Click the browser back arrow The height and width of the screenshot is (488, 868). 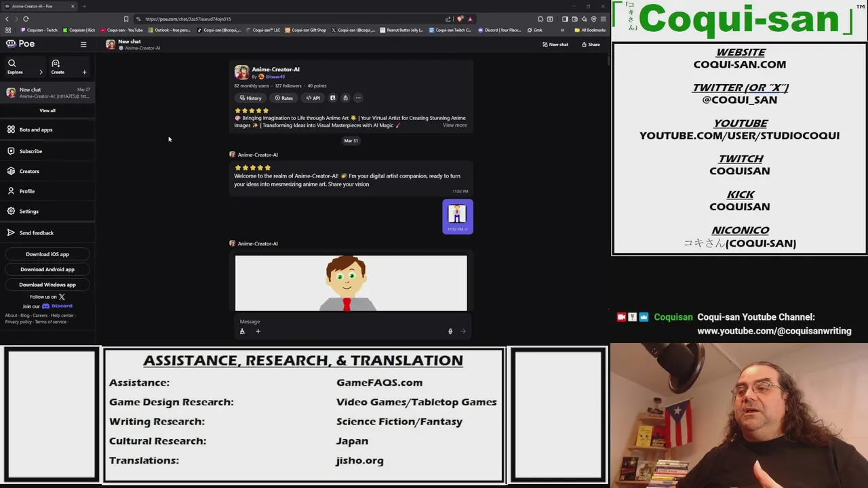[x=7, y=19]
